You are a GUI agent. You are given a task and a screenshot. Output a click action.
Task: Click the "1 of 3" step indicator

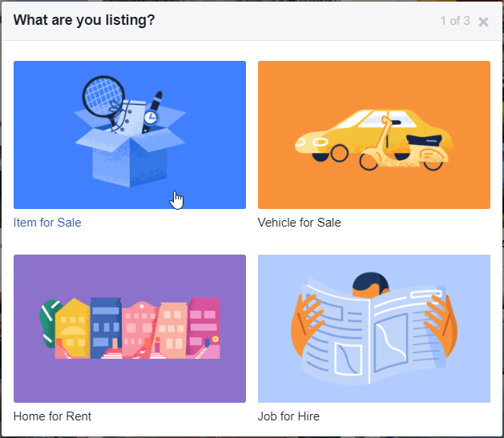[455, 21]
